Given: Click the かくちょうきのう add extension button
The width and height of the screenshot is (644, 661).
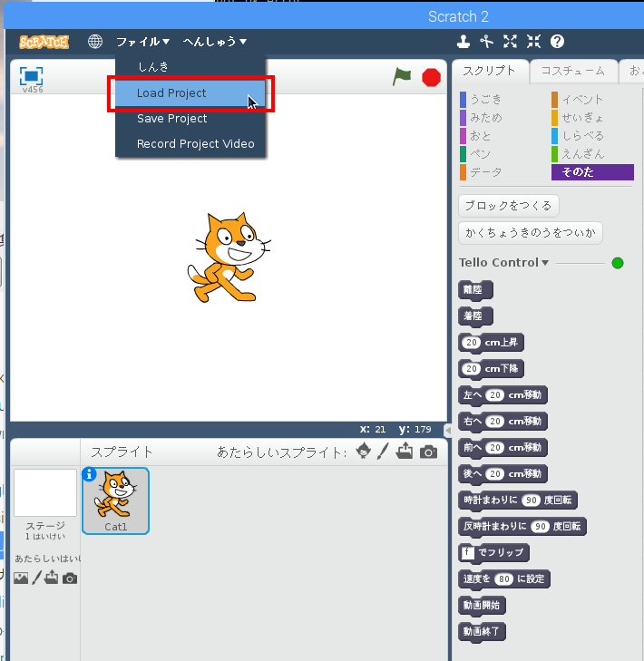Looking at the screenshot, I should point(530,233).
